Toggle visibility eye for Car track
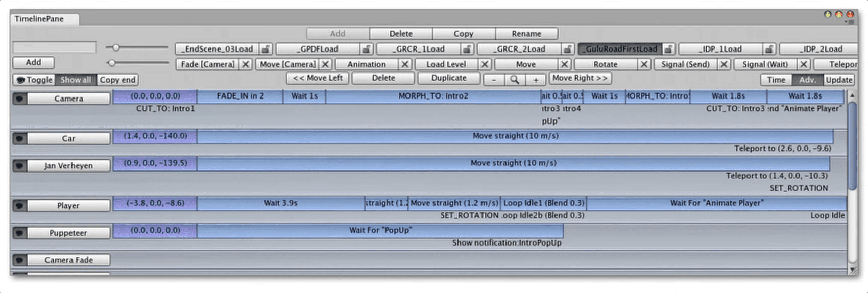868x293 pixels. (x=19, y=138)
